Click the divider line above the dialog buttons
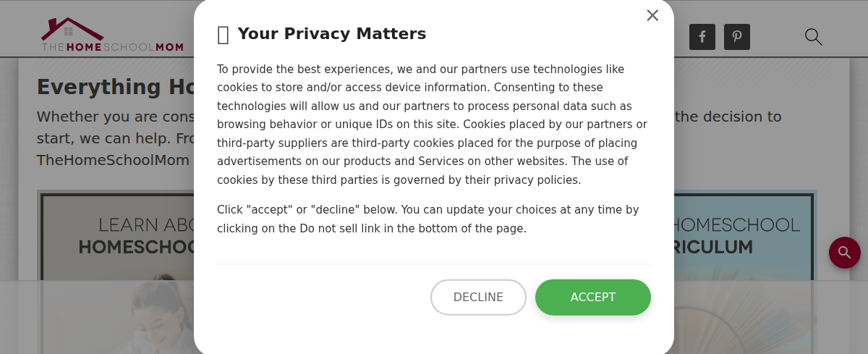Viewport: 868px width, 354px height. (x=434, y=264)
